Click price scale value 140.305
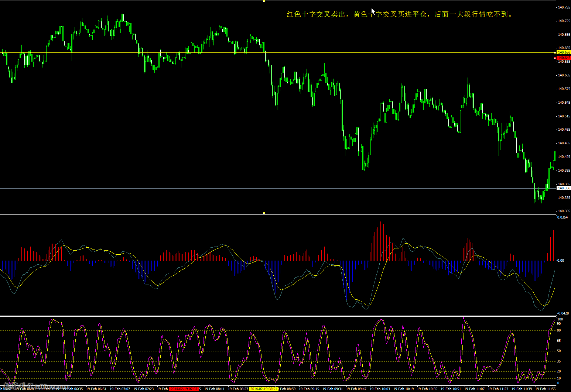The image size is (571, 392). point(564,211)
